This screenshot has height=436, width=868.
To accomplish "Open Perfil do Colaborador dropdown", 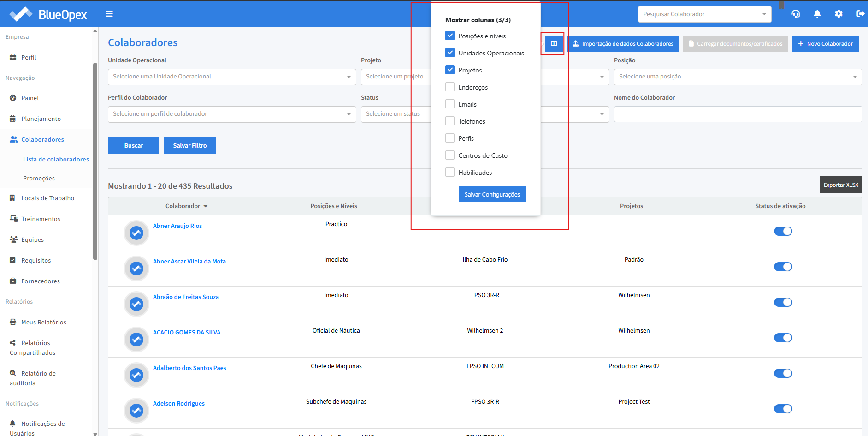I will (x=232, y=114).
